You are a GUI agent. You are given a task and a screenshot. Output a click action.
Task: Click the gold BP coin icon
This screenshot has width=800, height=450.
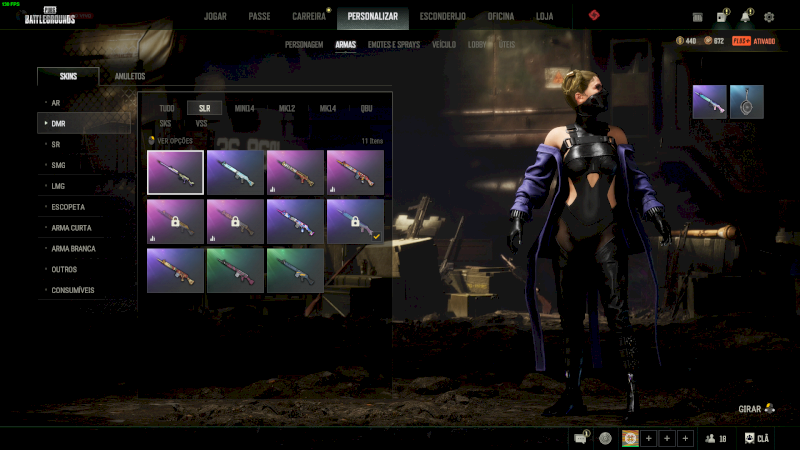[680, 41]
